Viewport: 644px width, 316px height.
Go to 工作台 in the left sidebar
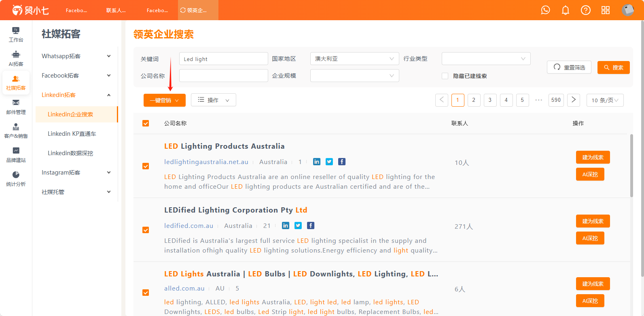click(x=16, y=35)
